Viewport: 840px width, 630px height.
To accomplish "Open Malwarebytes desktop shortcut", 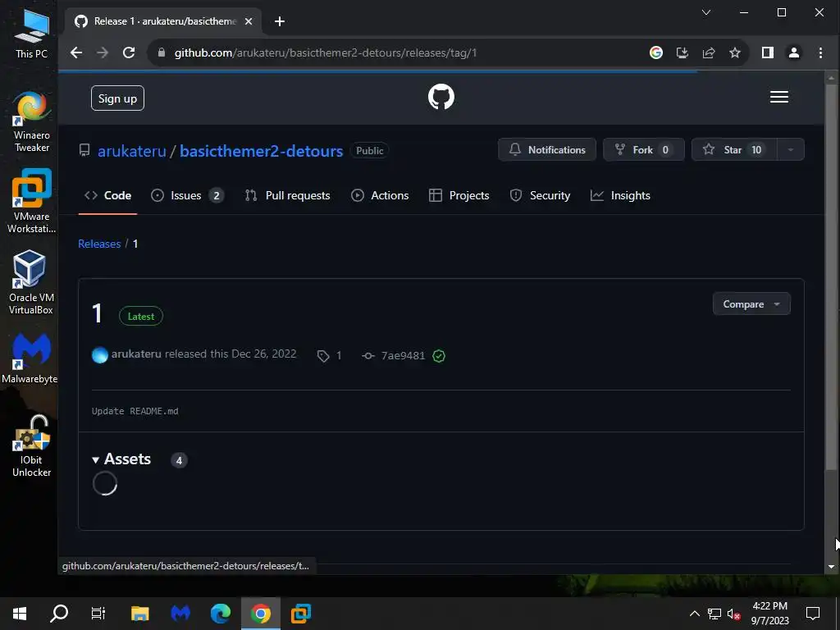I will (x=30, y=358).
